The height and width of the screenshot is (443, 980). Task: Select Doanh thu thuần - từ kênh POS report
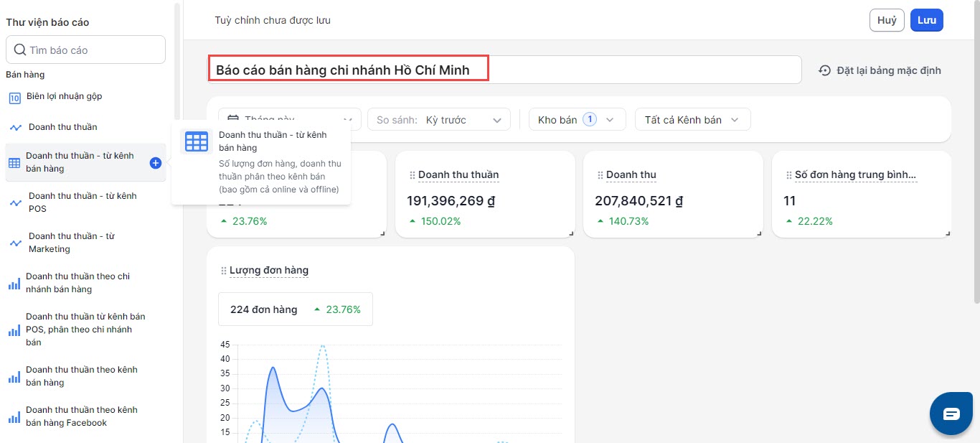coord(82,202)
